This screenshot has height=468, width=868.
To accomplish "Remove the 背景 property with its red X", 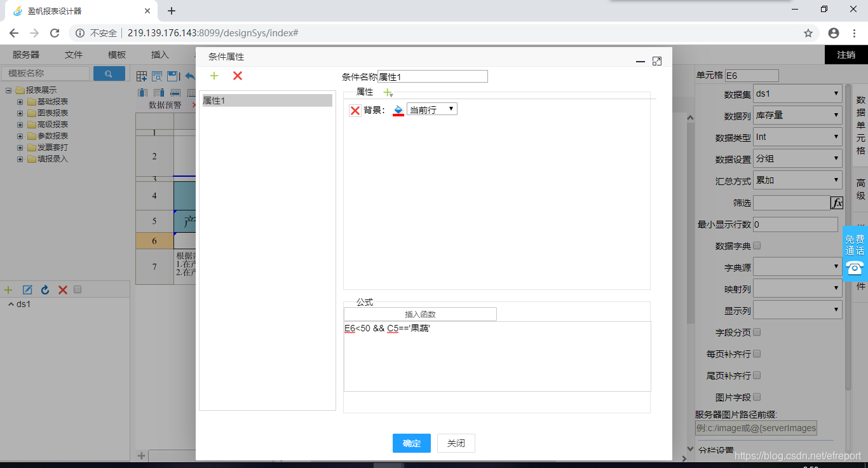I will pyautogui.click(x=355, y=111).
